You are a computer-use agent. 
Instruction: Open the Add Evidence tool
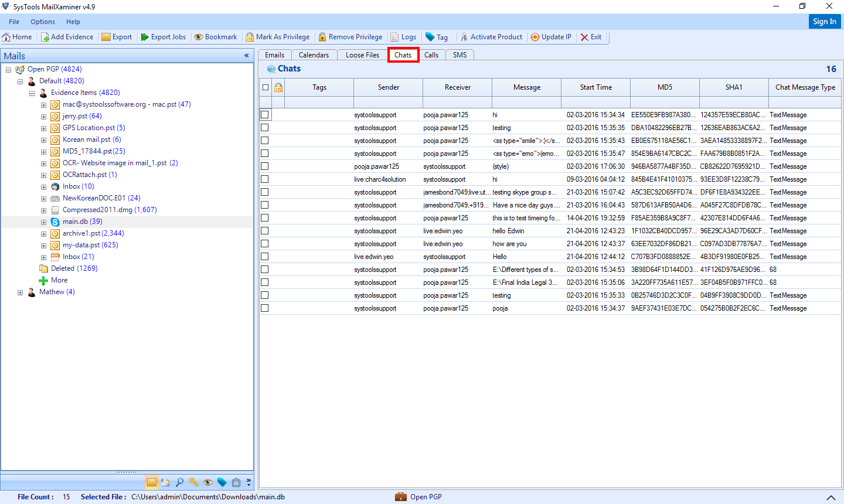[x=67, y=36]
